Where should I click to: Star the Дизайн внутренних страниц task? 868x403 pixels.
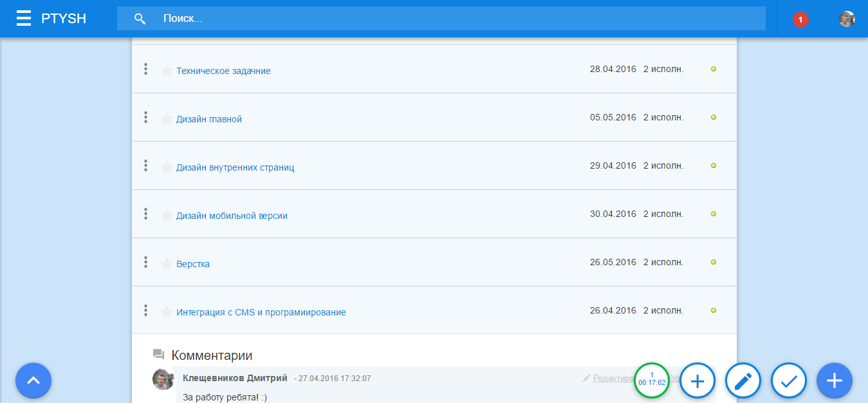tap(167, 167)
